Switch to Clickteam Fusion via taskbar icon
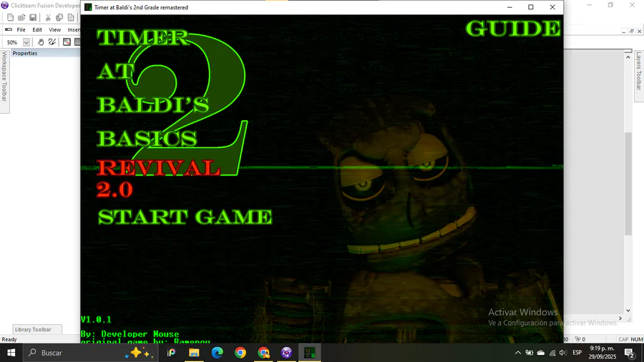 [287, 353]
